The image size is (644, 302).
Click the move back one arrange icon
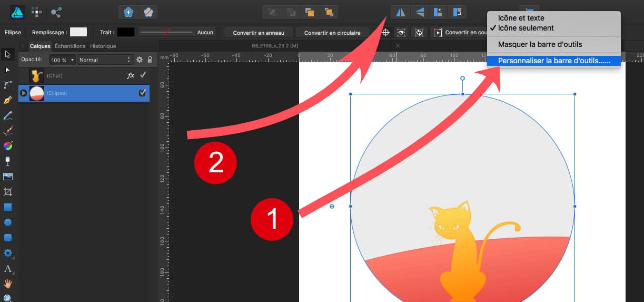[x=291, y=12]
